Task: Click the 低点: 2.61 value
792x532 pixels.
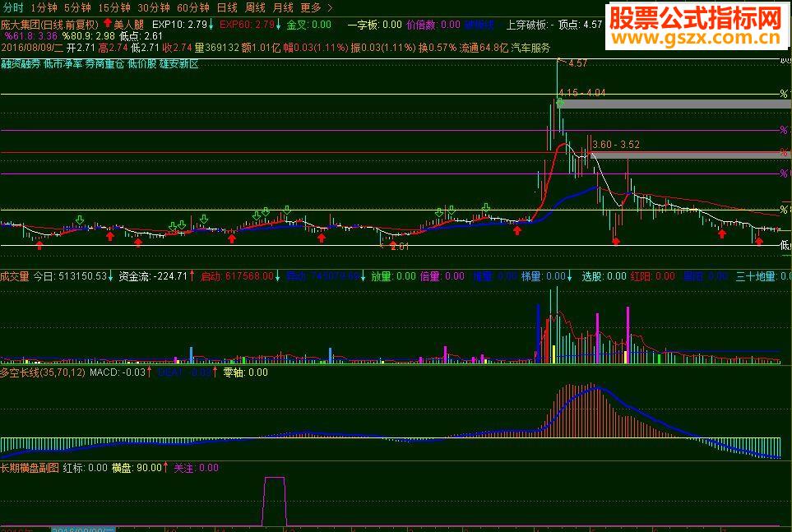Action: 141,36
